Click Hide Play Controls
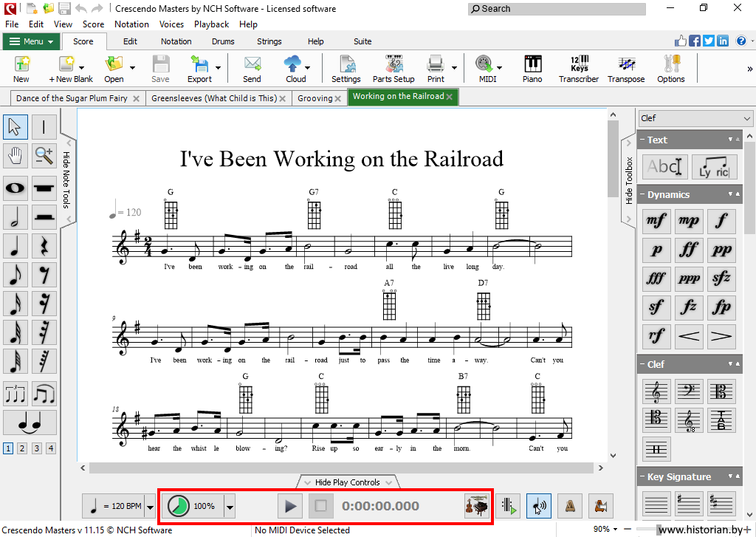Screen dimensions: 756x537 348,482
